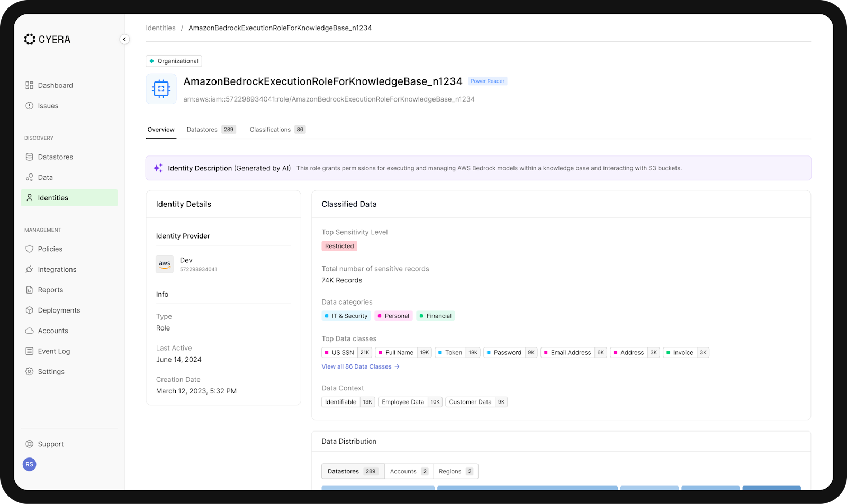Switch to the Overview tab
This screenshot has width=847, height=504.
pyautogui.click(x=161, y=130)
